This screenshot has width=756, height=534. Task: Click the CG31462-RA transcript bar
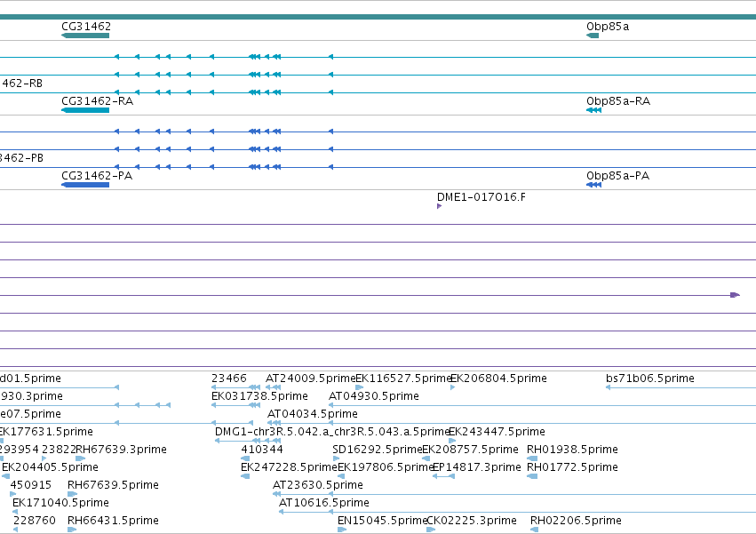pyautogui.click(x=85, y=110)
